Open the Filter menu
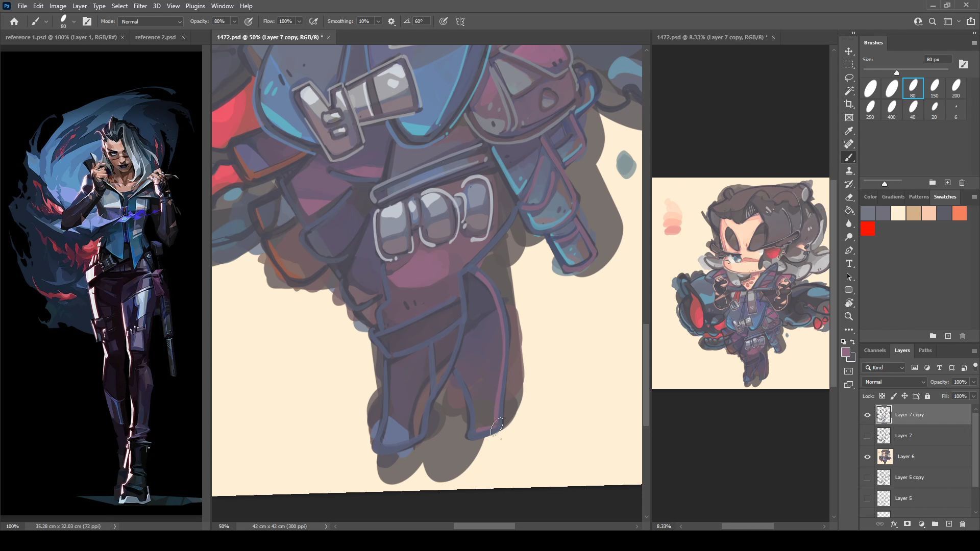The image size is (980, 551). (x=140, y=6)
